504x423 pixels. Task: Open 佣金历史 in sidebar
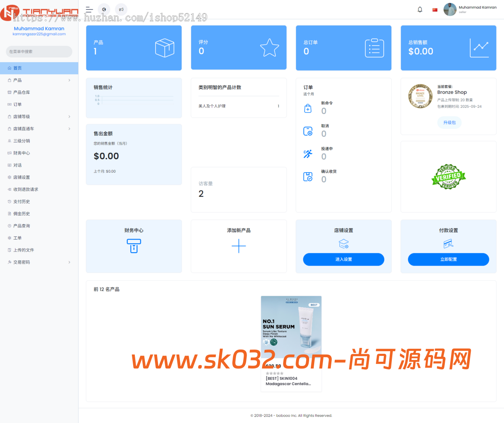39,214
